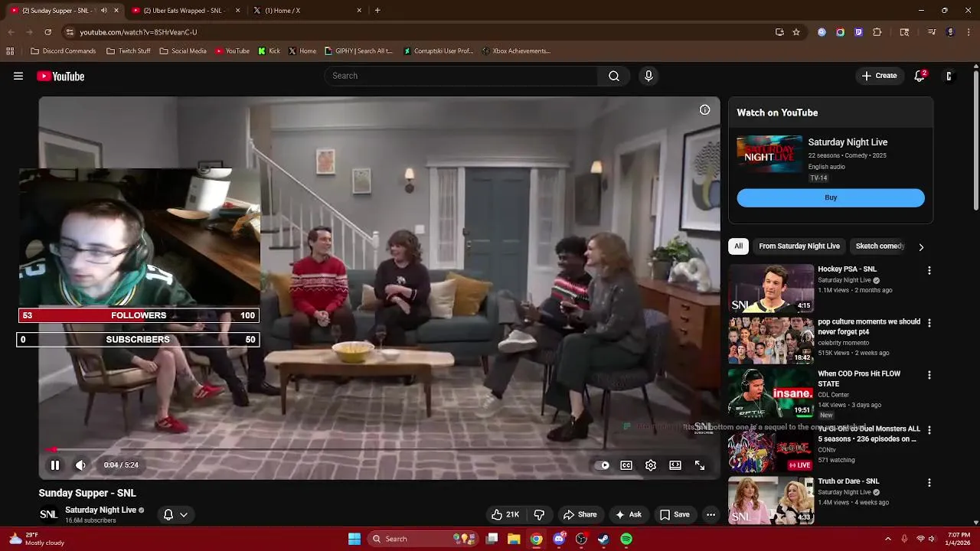The image size is (980, 551).
Task: Open the Saturday Night Live channel avatar
Action: pos(48,514)
